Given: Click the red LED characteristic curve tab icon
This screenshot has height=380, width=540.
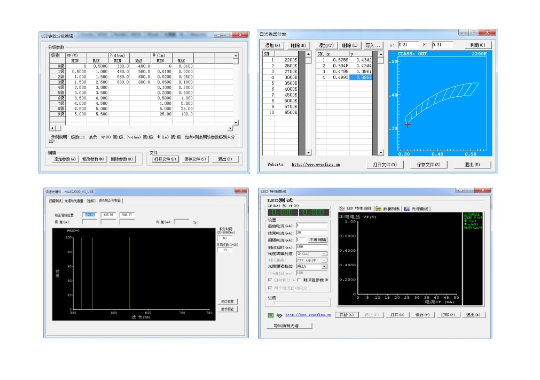Looking at the screenshot, I should [342, 208].
